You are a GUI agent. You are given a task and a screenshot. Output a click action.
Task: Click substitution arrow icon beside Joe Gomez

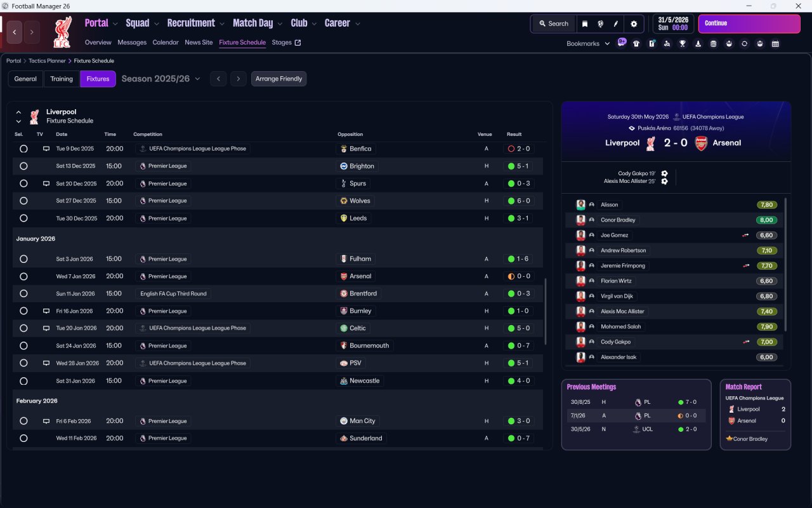tap(746, 235)
